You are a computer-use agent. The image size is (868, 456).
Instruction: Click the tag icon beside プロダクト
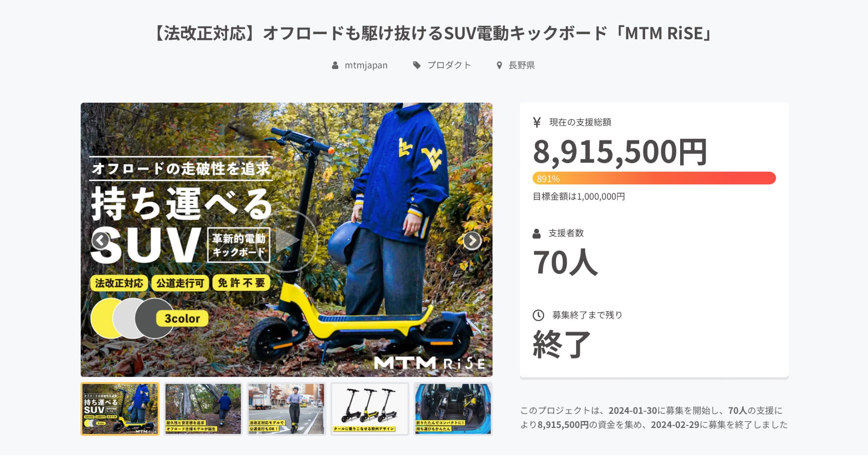[x=417, y=65]
